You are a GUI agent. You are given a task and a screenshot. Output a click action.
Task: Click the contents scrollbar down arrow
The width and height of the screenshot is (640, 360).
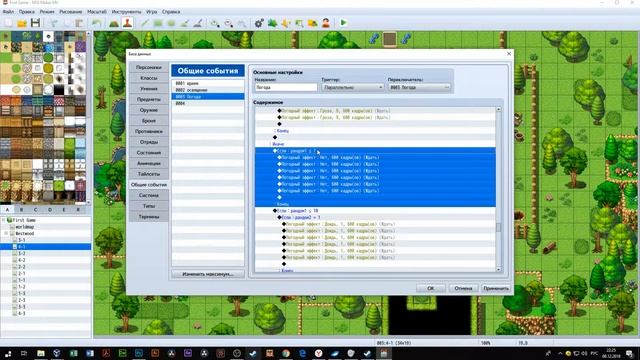click(x=498, y=269)
